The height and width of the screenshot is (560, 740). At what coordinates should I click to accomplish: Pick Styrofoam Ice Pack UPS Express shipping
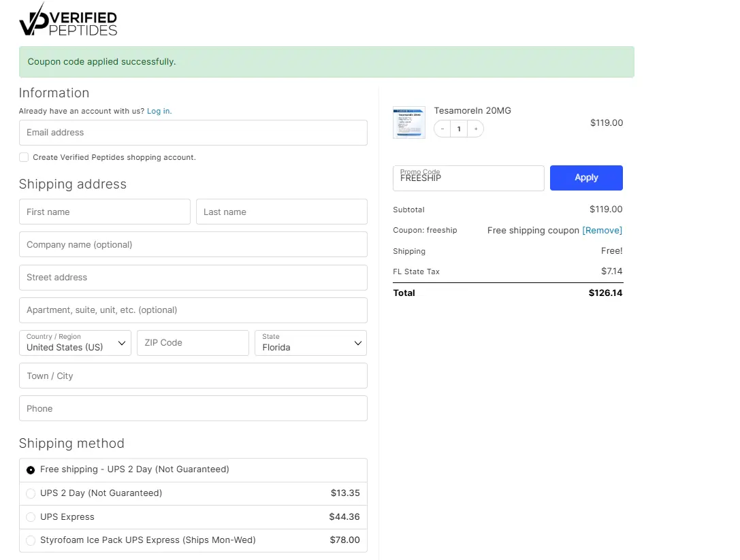click(31, 541)
